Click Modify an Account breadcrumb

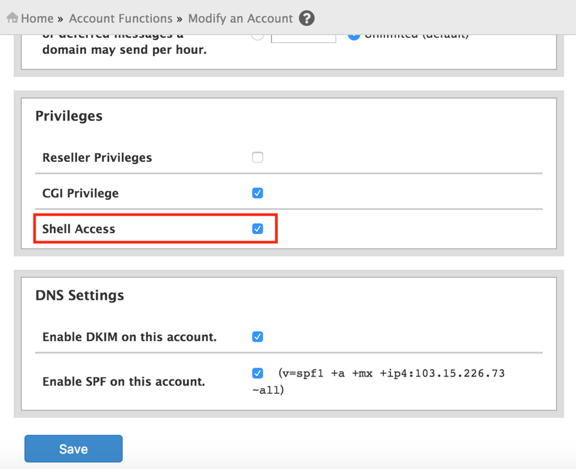point(240,18)
